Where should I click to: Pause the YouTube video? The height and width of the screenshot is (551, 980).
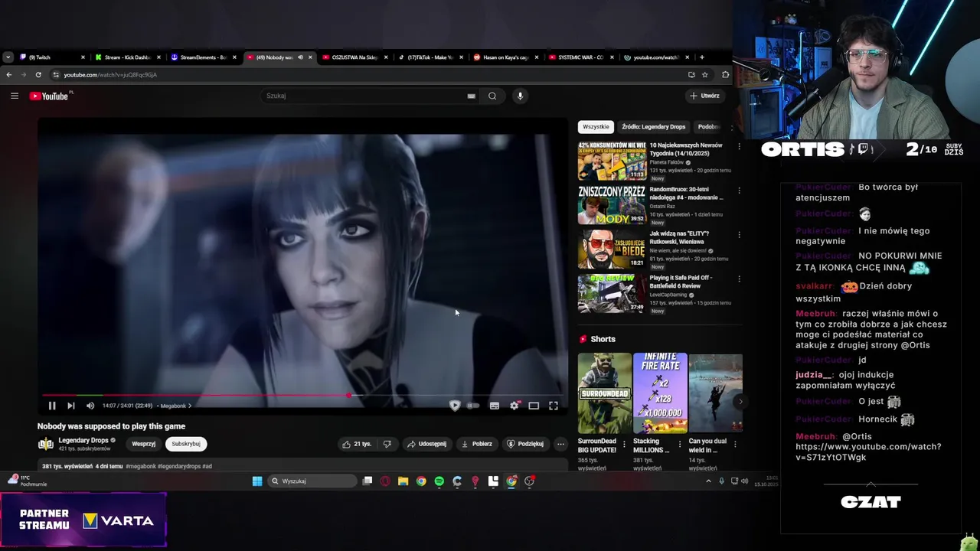[52, 406]
